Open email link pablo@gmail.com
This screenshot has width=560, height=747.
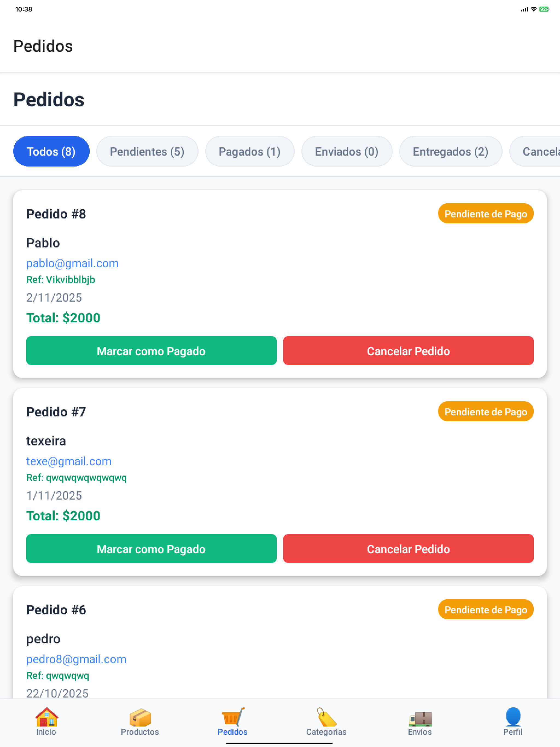tap(73, 263)
